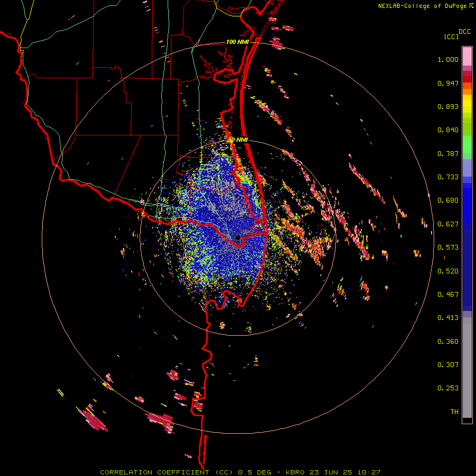Click the 0.893 legend value

(448, 106)
